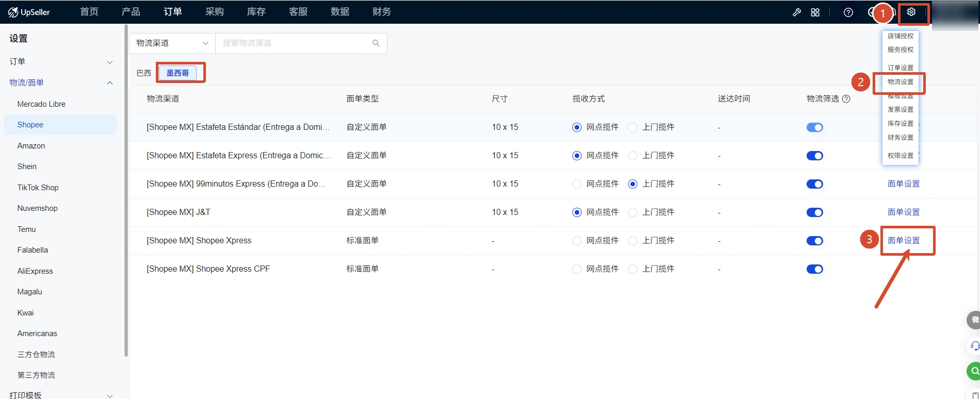Open Amazon in sidebar

(31, 146)
